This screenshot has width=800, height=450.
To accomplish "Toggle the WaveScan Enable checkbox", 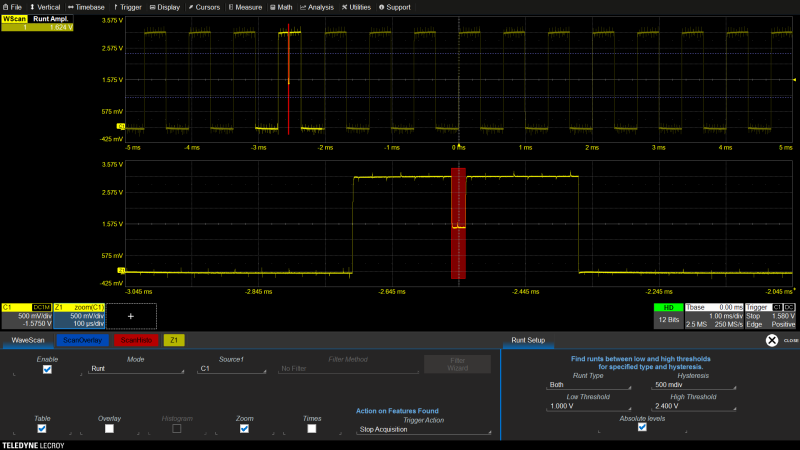I will [47, 369].
